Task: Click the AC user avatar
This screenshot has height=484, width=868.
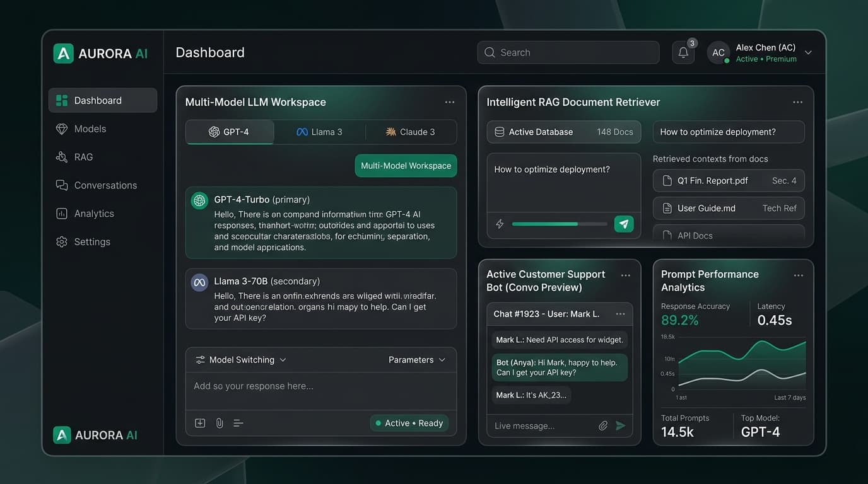Action: (x=718, y=53)
